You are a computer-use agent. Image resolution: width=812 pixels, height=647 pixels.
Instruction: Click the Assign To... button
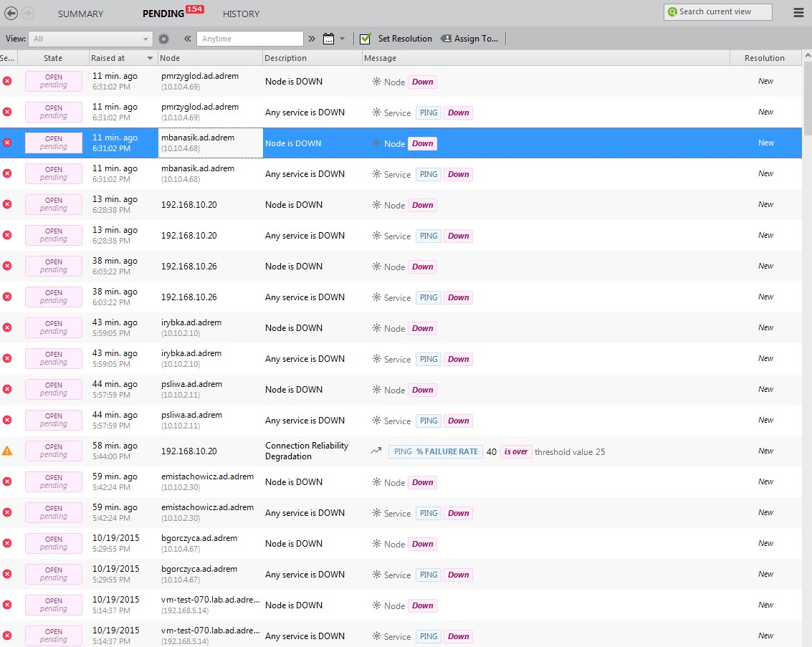click(x=469, y=39)
